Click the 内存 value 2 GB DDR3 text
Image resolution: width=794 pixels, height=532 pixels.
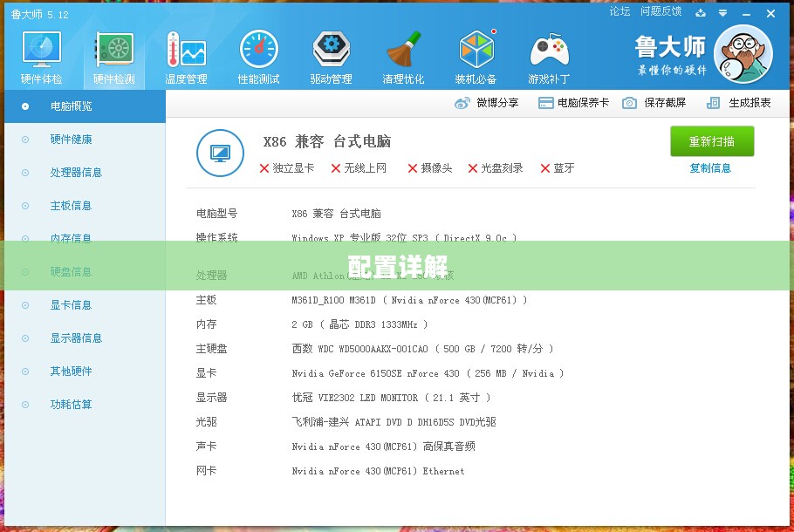tap(359, 324)
